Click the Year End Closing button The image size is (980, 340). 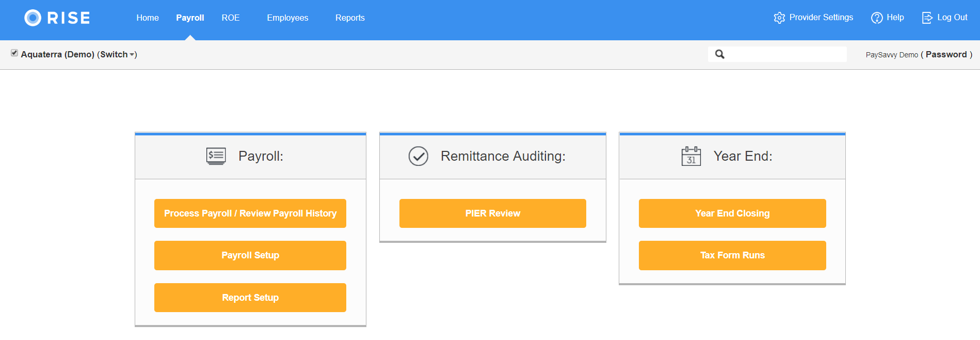732,213
